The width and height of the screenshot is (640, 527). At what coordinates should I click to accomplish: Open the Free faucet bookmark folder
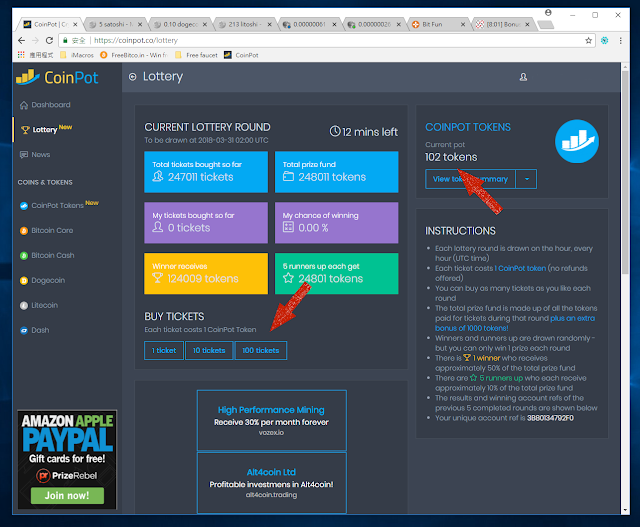pos(196,55)
